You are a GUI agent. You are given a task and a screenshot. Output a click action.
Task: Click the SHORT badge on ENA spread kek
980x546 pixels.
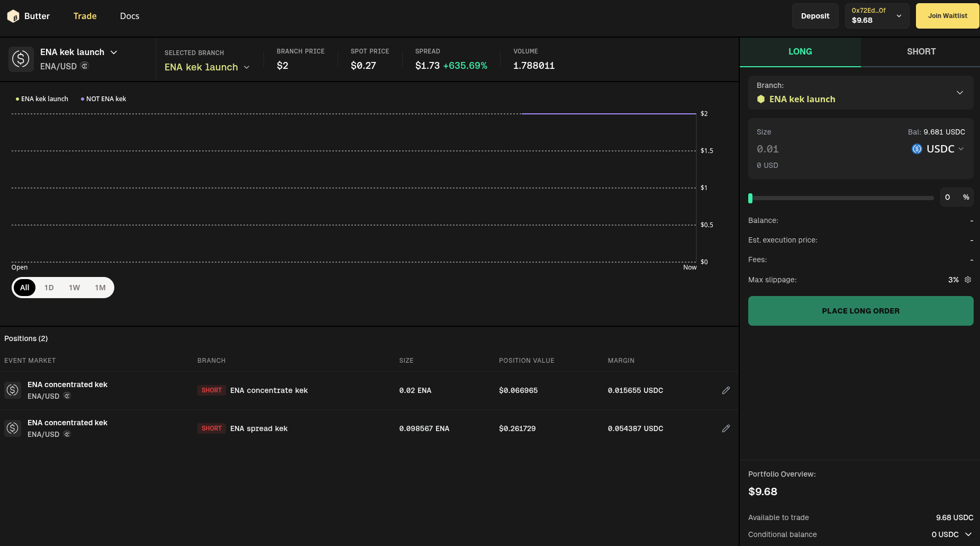tap(212, 428)
